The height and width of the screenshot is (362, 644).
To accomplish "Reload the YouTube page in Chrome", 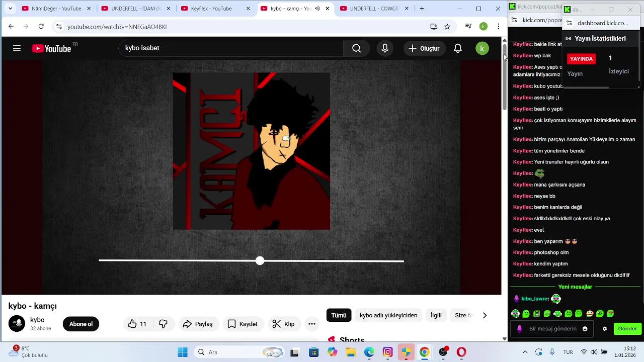I will [41, 26].
